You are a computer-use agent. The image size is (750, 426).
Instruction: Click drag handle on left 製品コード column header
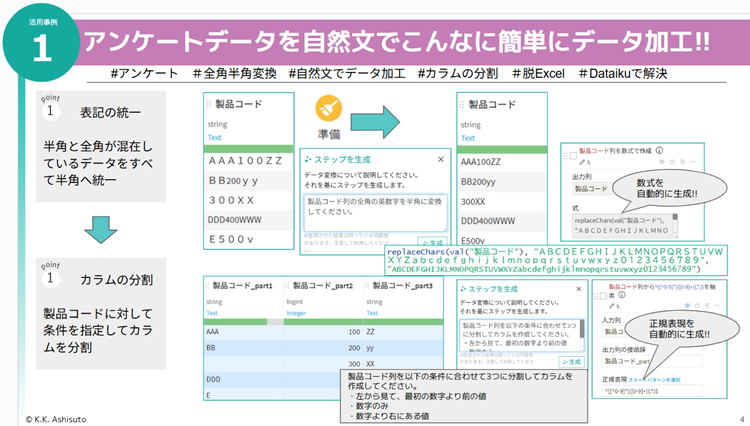pos(208,104)
